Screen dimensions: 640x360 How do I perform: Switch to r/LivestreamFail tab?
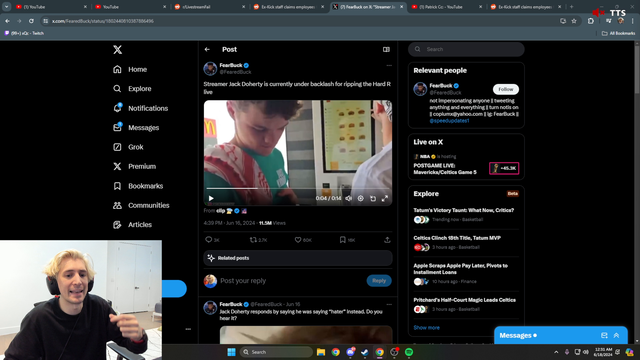(209, 7)
